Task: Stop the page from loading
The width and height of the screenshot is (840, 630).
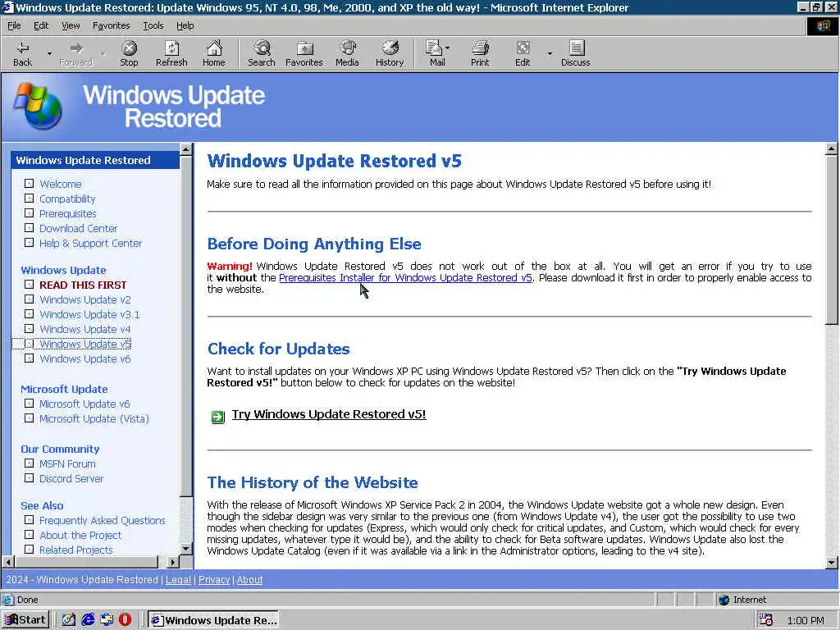Action: tap(129, 53)
